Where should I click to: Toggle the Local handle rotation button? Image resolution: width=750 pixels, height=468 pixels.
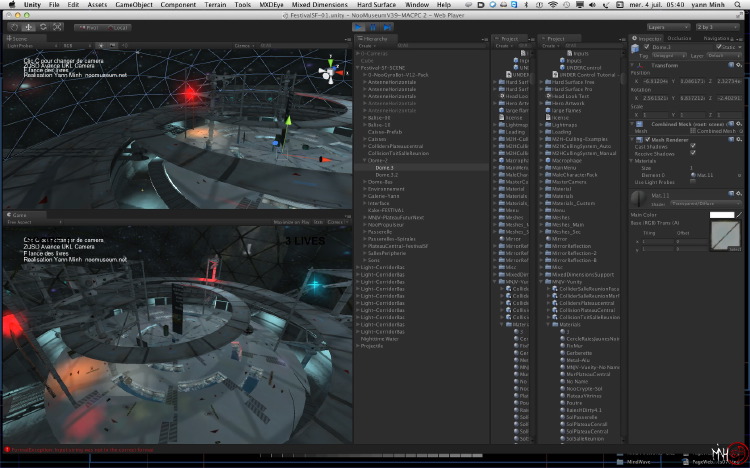tap(116, 27)
